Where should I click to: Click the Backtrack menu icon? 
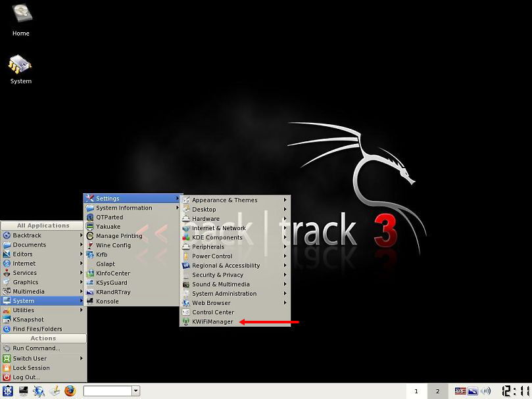[7, 235]
